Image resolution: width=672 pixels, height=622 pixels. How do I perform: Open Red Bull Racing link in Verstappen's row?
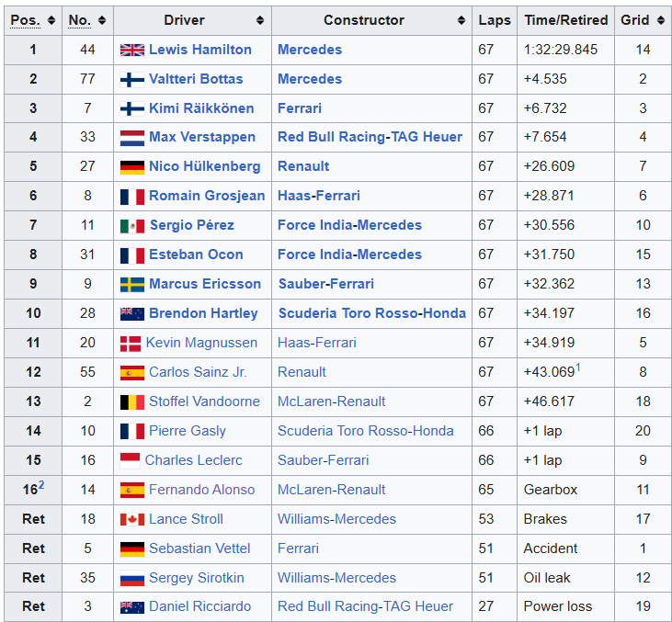(x=331, y=137)
